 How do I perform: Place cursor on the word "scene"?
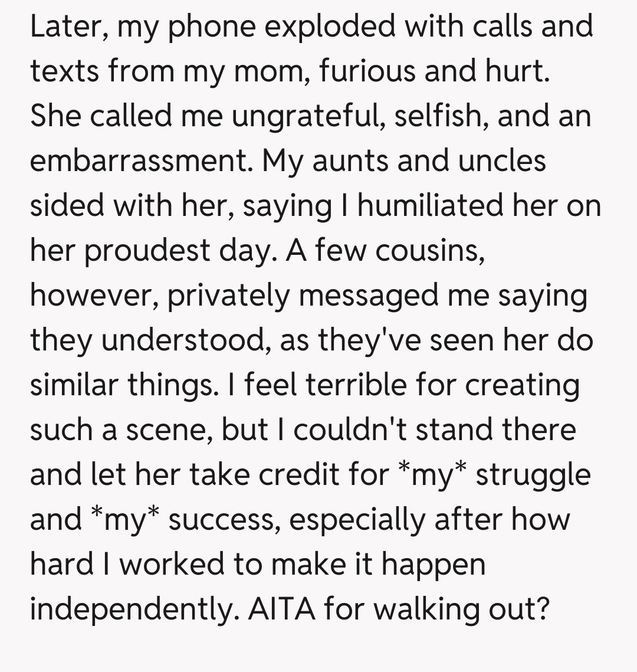166,430
